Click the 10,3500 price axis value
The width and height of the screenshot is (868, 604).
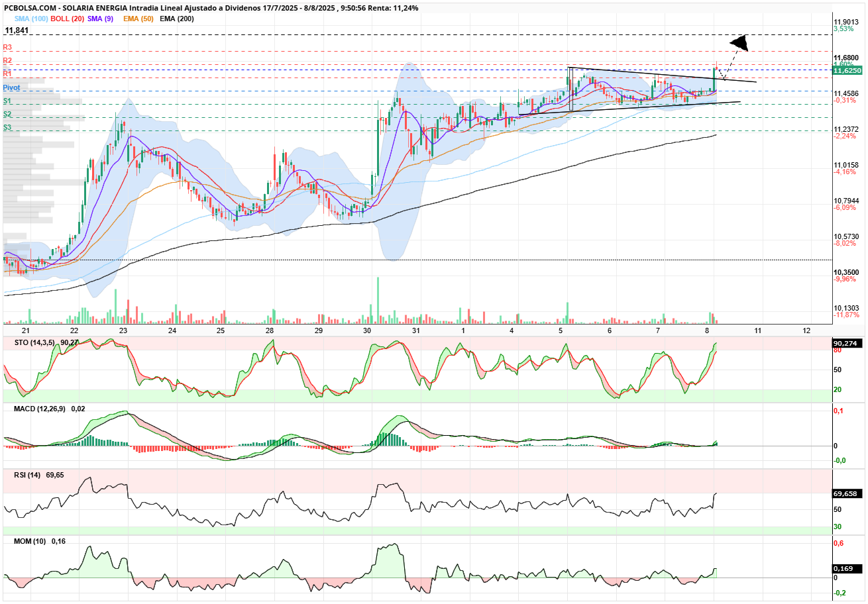tap(846, 272)
